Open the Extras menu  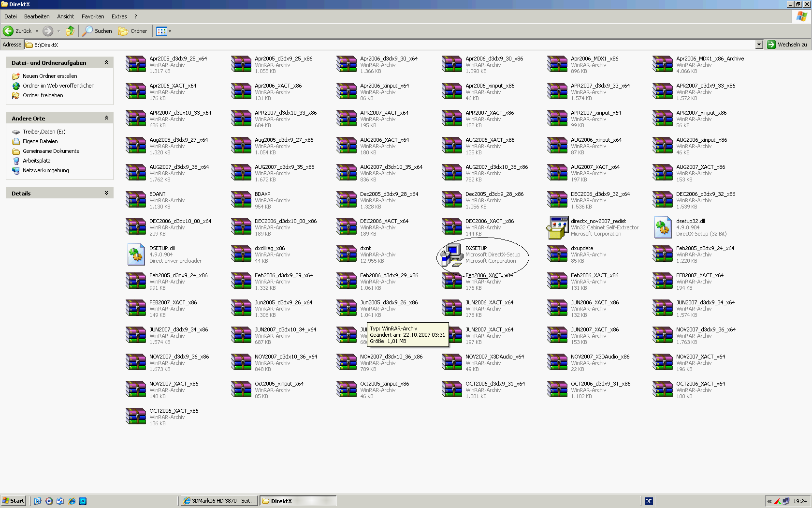coord(119,16)
